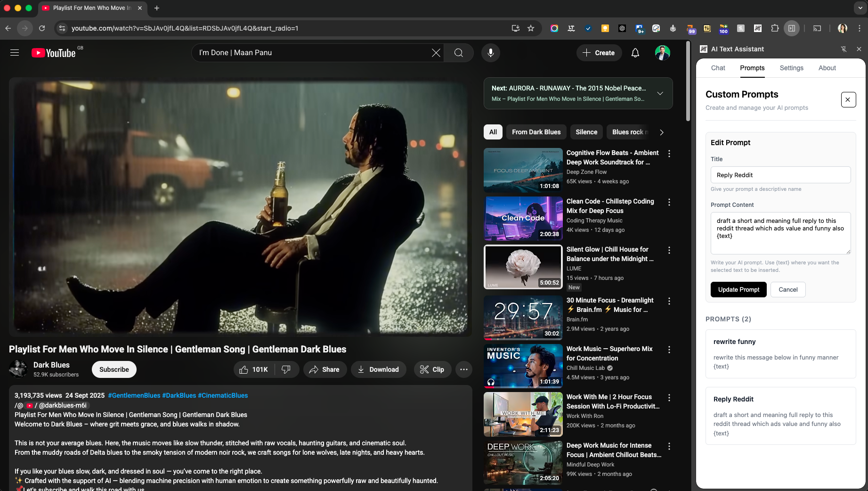868x491 pixels.
Task: Switch to the Chat tab in AI assistant
Action: coord(718,68)
